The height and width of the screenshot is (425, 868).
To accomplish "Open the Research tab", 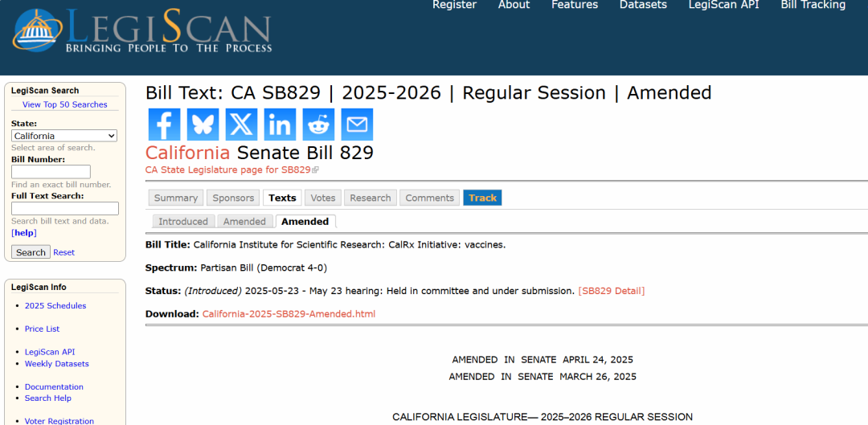I will tap(371, 198).
